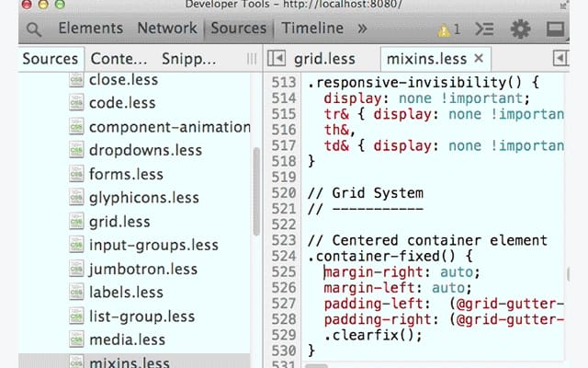This screenshot has width=588, height=368.
Task: Open media.less file
Action: click(x=127, y=339)
